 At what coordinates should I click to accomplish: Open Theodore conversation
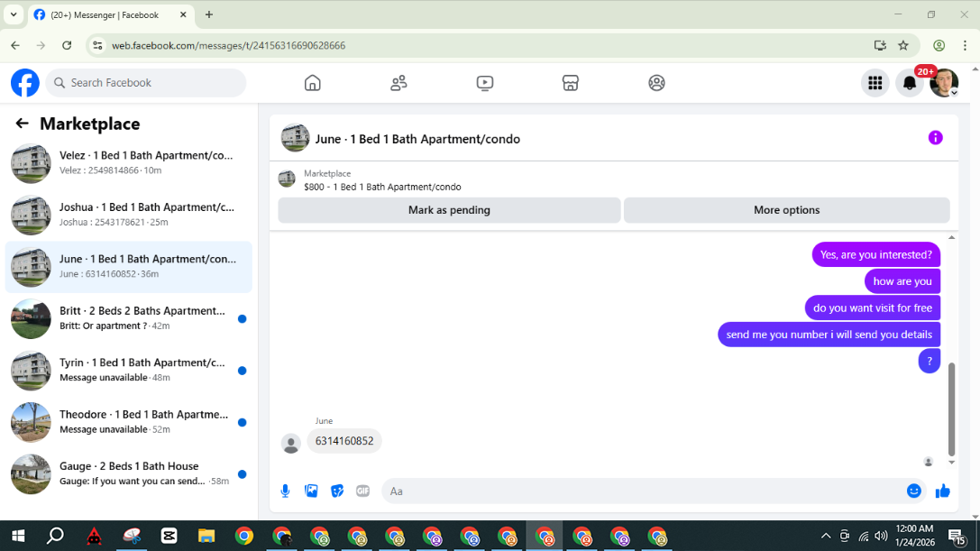(x=129, y=422)
